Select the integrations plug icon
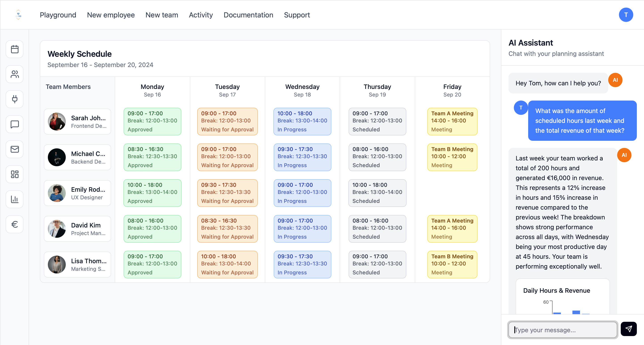The image size is (644, 345). [x=14, y=99]
